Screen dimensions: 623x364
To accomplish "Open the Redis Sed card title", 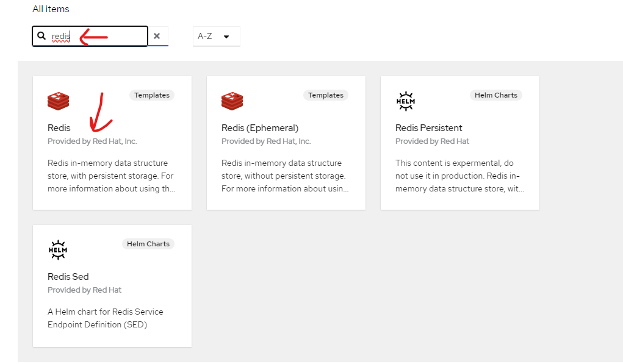I will coord(68,277).
